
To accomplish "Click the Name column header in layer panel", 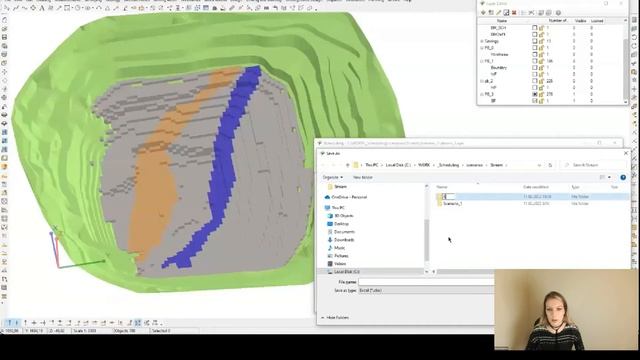I will (502, 21).
